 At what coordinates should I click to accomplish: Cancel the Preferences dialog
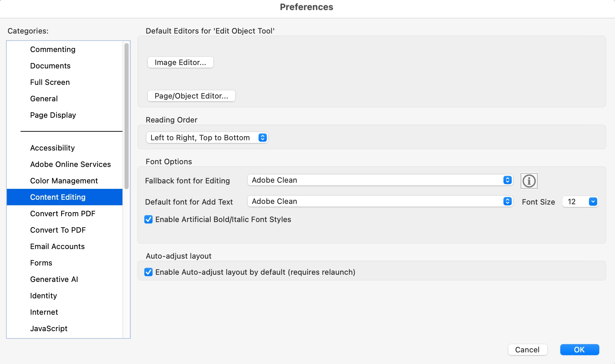[x=527, y=350]
